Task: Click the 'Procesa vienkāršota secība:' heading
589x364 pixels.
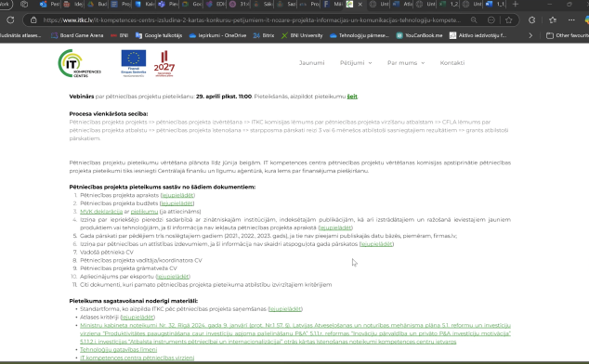Action: click(x=109, y=114)
